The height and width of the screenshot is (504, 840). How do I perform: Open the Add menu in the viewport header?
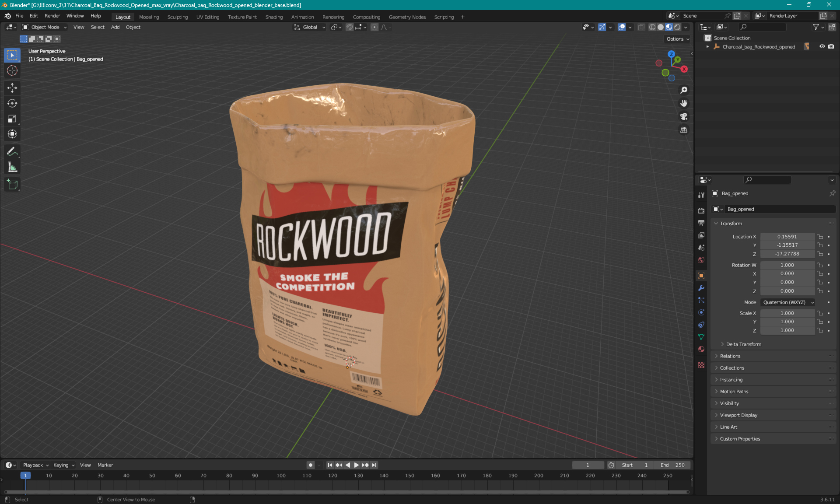point(115,27)
